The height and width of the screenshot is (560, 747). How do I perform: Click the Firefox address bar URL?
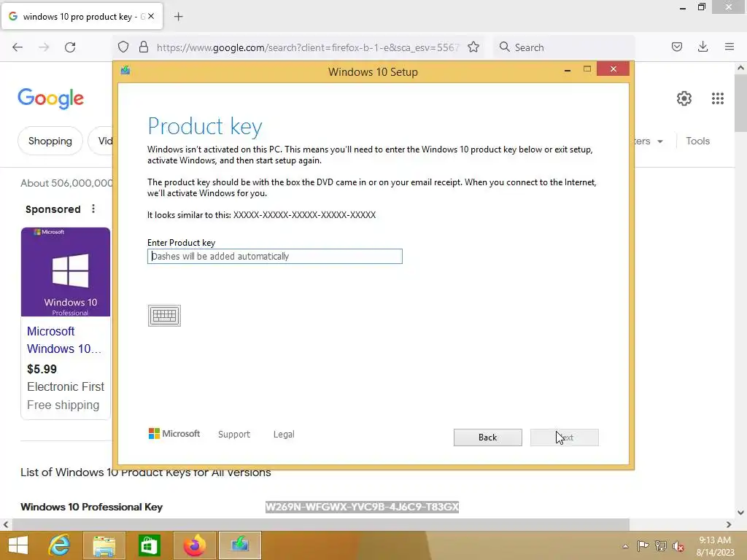click(308, 47)
